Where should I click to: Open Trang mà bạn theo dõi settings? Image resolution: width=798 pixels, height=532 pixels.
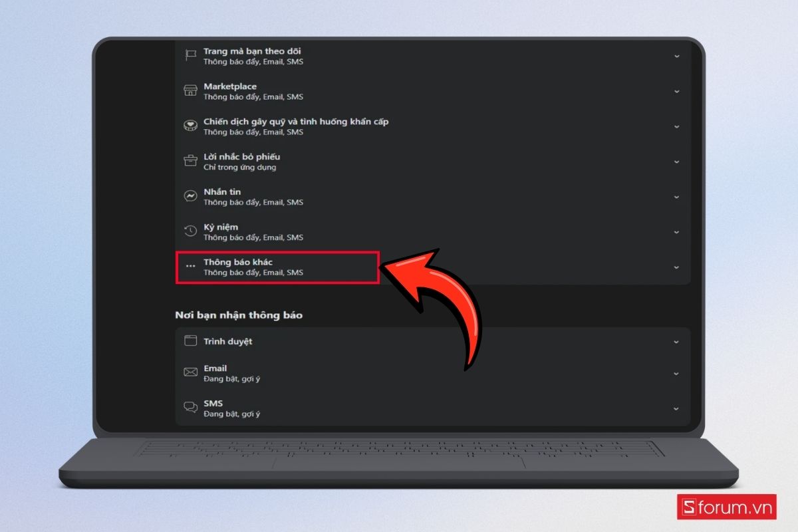[x=433, y=57]
